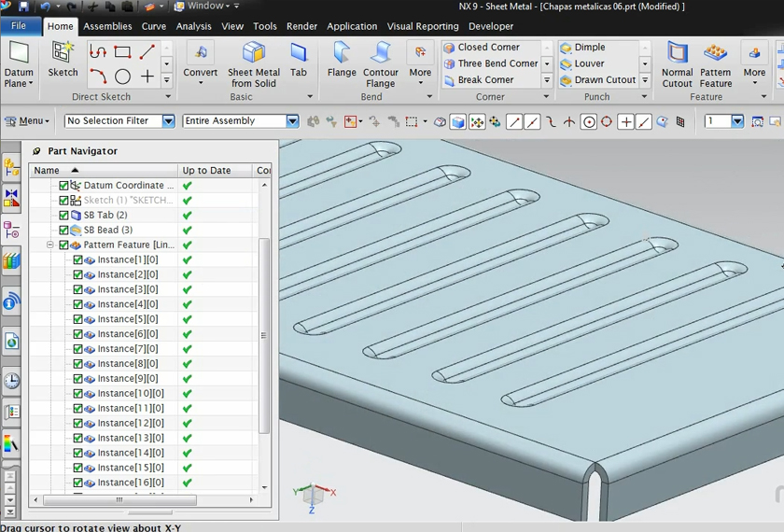Uncheck the Instance[5][0] checkbox
784x532 pixels.
coord(78,319)
